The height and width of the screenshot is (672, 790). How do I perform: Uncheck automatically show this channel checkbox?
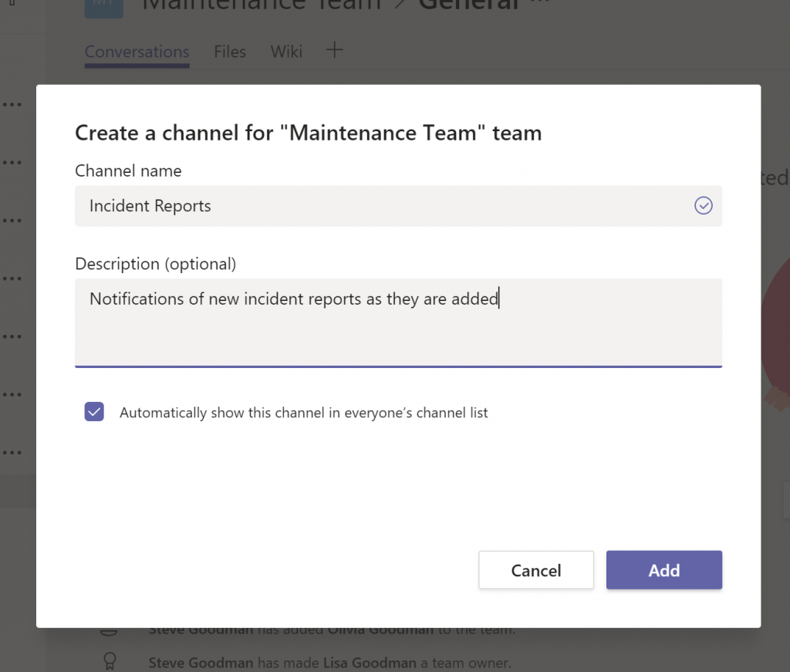click(94, 411)
